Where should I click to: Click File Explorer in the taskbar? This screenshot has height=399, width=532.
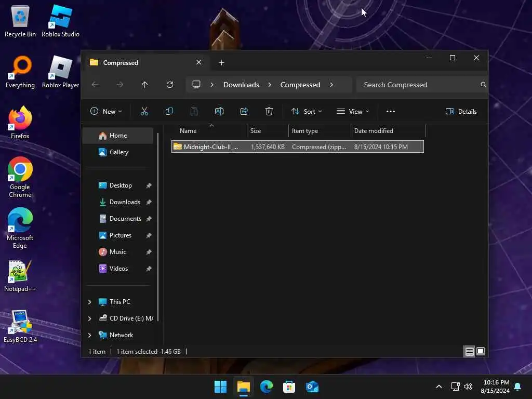(243, 387)
